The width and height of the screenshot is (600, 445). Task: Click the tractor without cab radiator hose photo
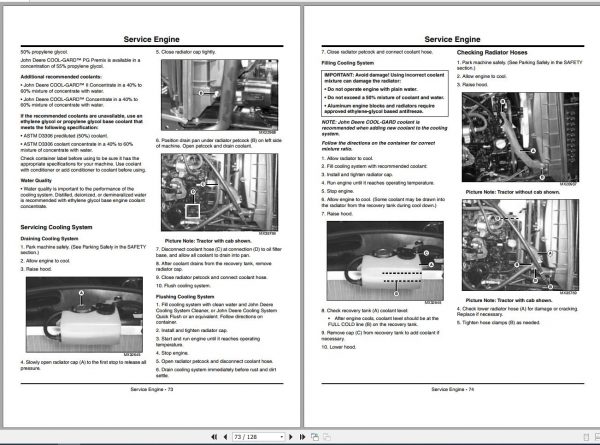(520, 137)
